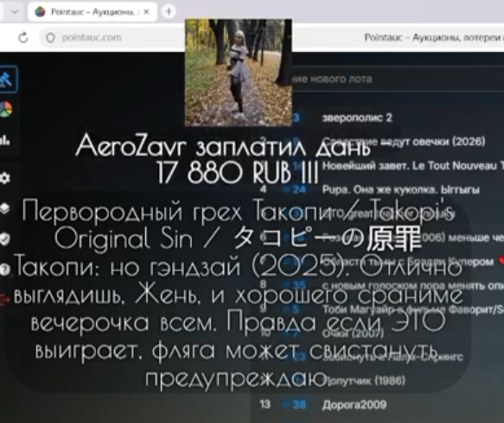504x423 pixels.
Task: Click the layers stack sidebar icon
Action: pyautogui.click(x=5, y=208)
